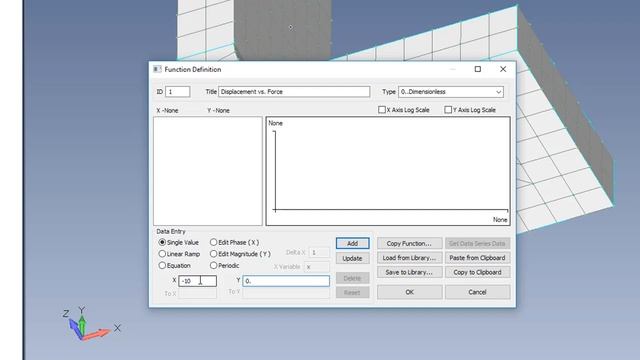Confirm the dialog with OK
640x360 pixels.
[x=409, y=292]
